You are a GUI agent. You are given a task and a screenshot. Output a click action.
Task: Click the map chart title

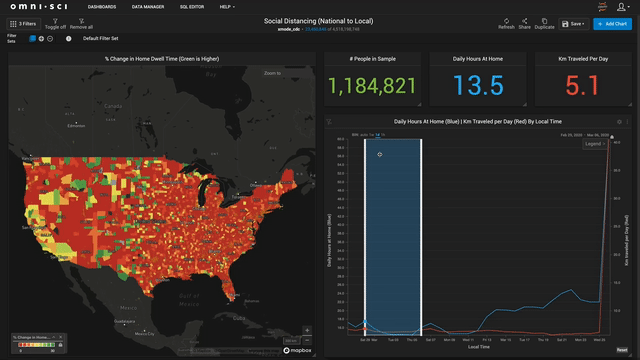click(x=162, y=59)
